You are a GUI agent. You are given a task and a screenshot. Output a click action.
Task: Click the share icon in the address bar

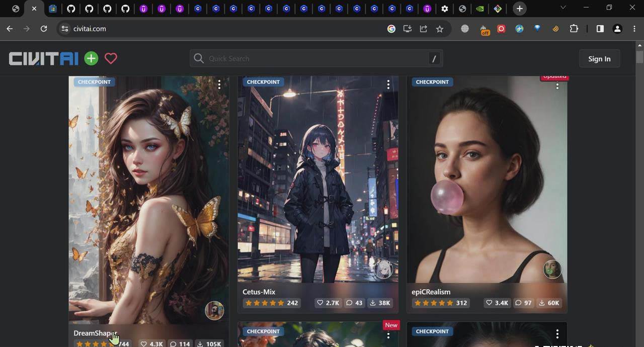(x=423, y=29)
